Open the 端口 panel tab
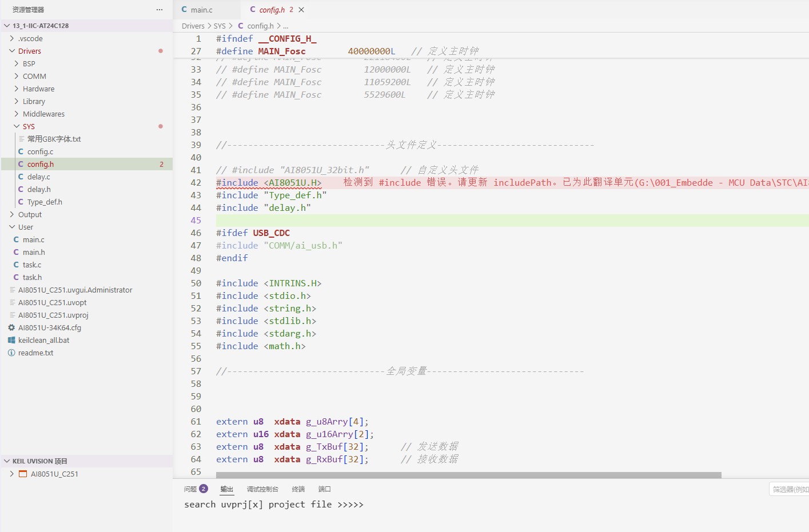The width and height of the screenshot is (809, 532). (x=325, y=489)
